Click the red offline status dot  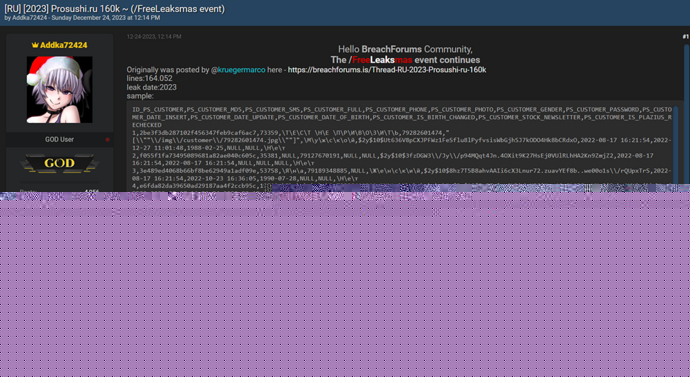[107, 139]
